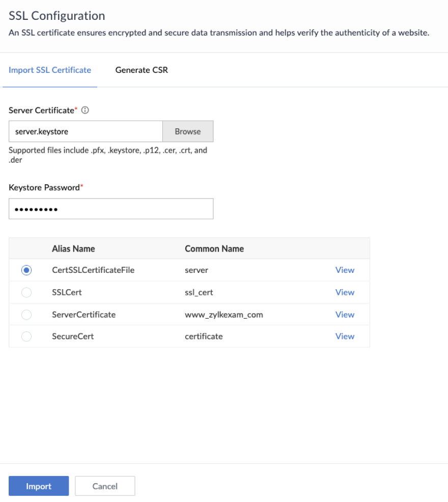Select the ServerCertificate radio option
Viewport: 448px width, 502px height.
pos(26,315)
